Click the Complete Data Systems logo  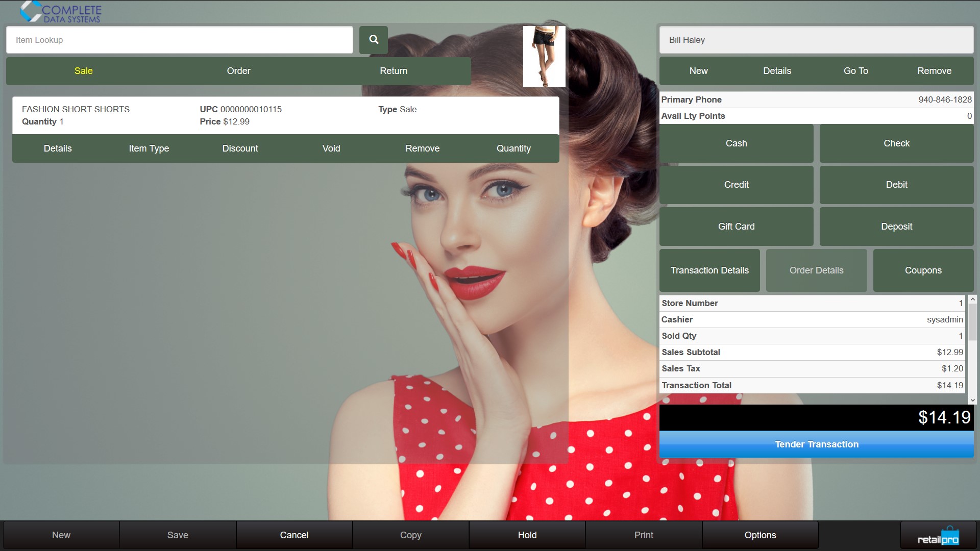click(61, 12)
